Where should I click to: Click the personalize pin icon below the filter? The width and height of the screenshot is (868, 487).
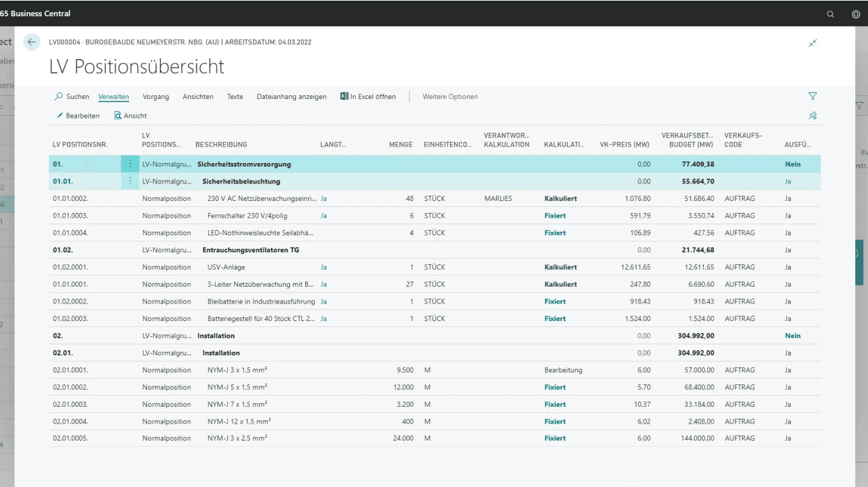pos(812,116)
